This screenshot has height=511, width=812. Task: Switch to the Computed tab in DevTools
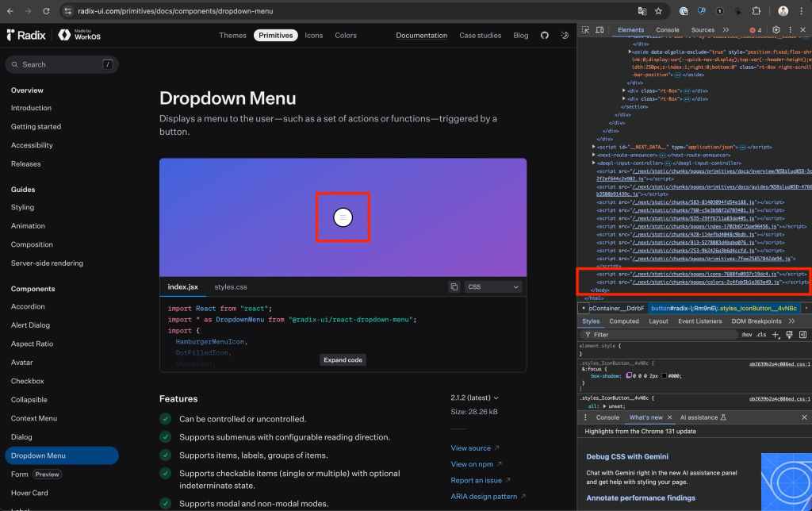pyautogui.click(x=623, y=321)
